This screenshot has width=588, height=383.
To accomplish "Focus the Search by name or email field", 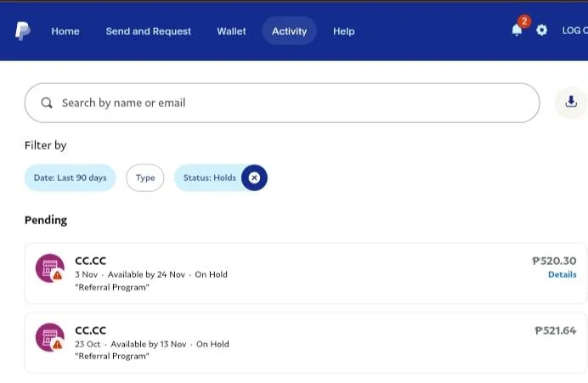I will pos(282,103).
